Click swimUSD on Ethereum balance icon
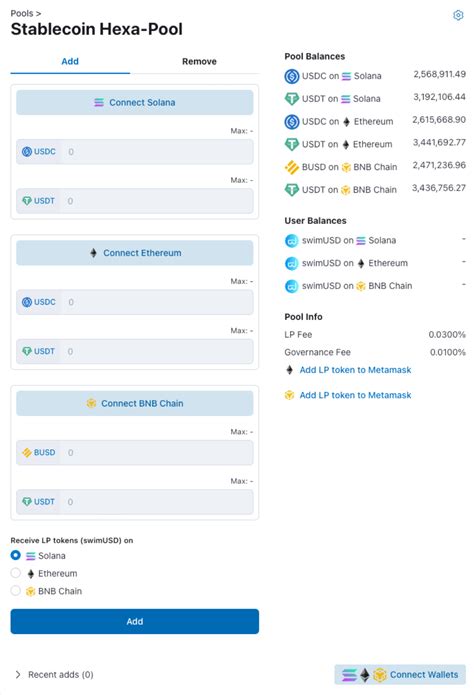This screenshot has width=474, height=695. click(292, 263)
